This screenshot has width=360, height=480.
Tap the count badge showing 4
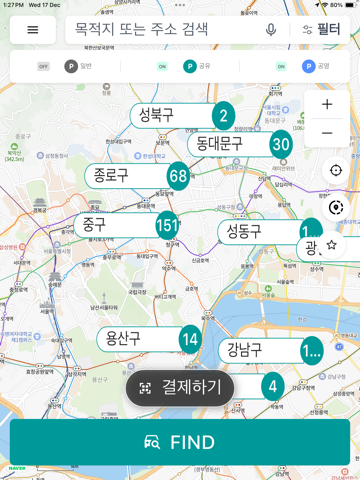click(273, 386)
